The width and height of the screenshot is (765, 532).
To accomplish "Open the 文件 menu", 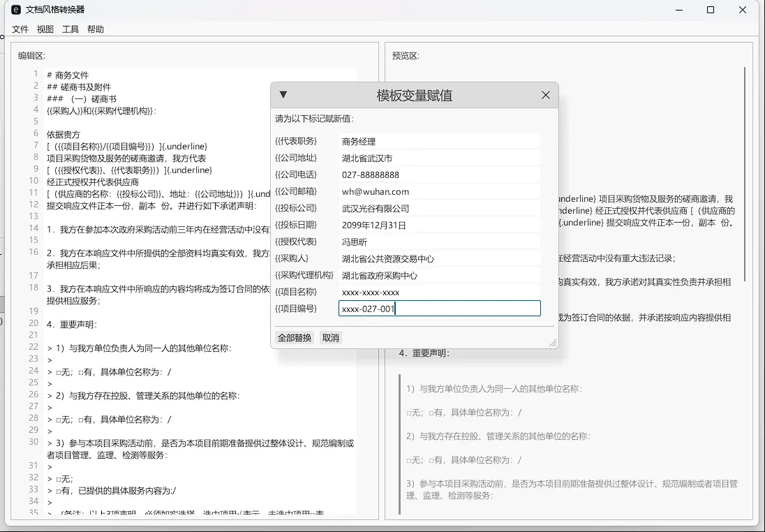I will click(x=20, y=29).
